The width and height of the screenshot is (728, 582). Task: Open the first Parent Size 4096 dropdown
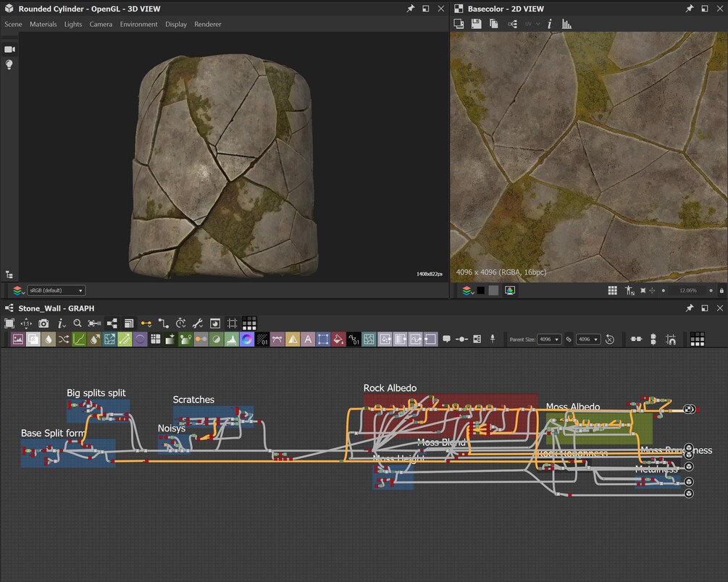pos(550,339)
